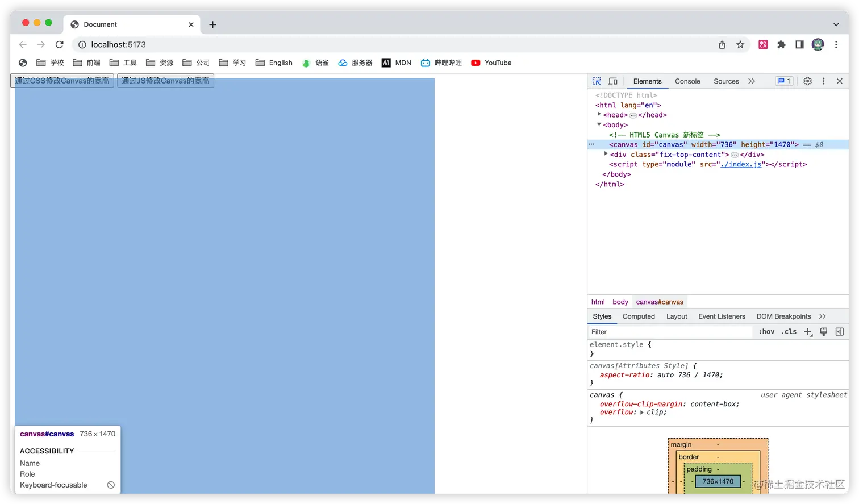The width and height of the screenshot is (859, 504).
Task: Go forward with the browser forward arrow
Action: coord(41,44)
